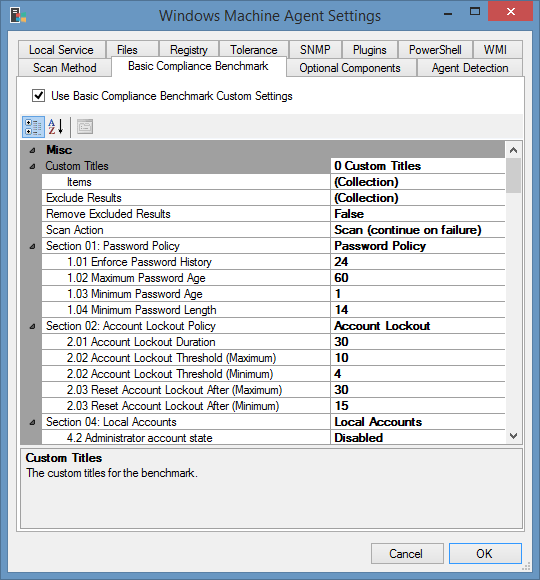Open the PowerShell tab
Screen dimensions: 540x580
435,50
